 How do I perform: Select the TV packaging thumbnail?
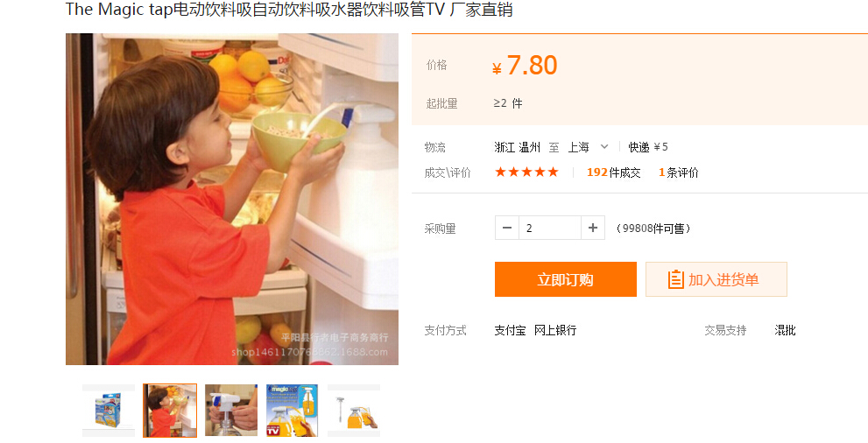(293, 411)
